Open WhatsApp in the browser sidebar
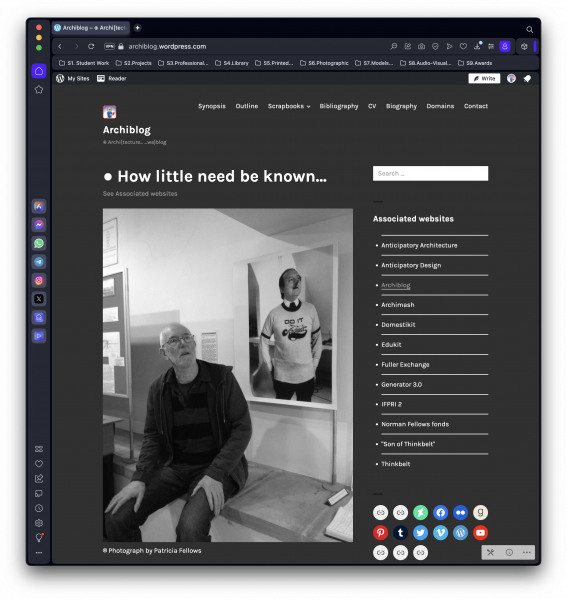The height and width of the screenshot is (600, 567). tap(39, 243)
